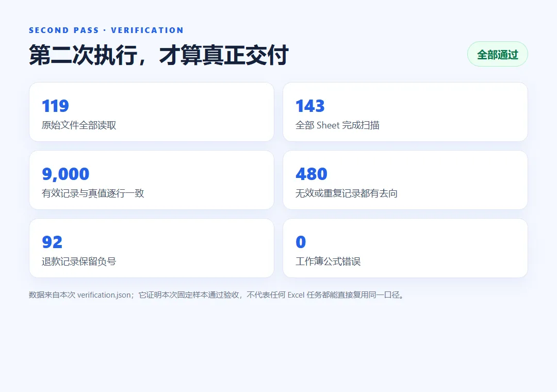
Task: Click the 119 value
Action: (55, 106)
